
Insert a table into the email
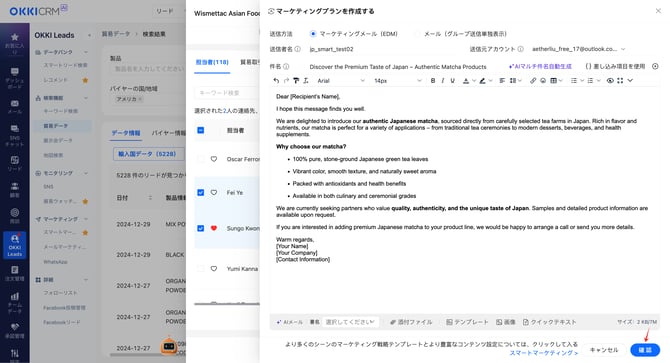click(x=554, y=80)
